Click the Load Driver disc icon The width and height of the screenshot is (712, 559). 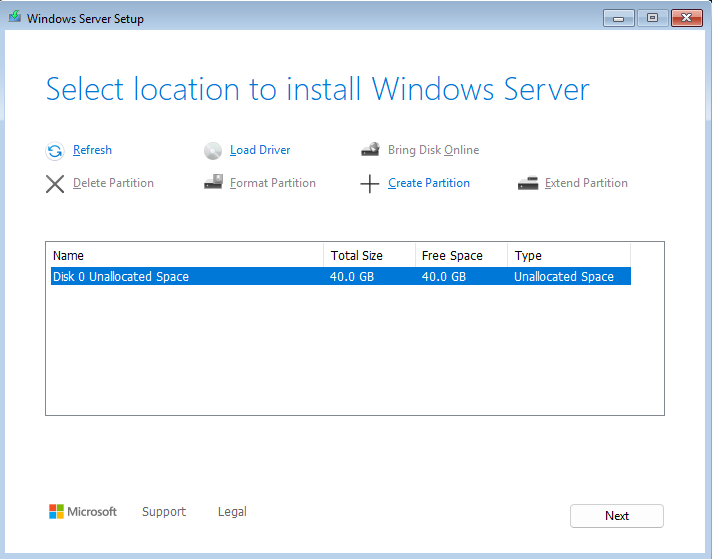[x=213, y=151]
